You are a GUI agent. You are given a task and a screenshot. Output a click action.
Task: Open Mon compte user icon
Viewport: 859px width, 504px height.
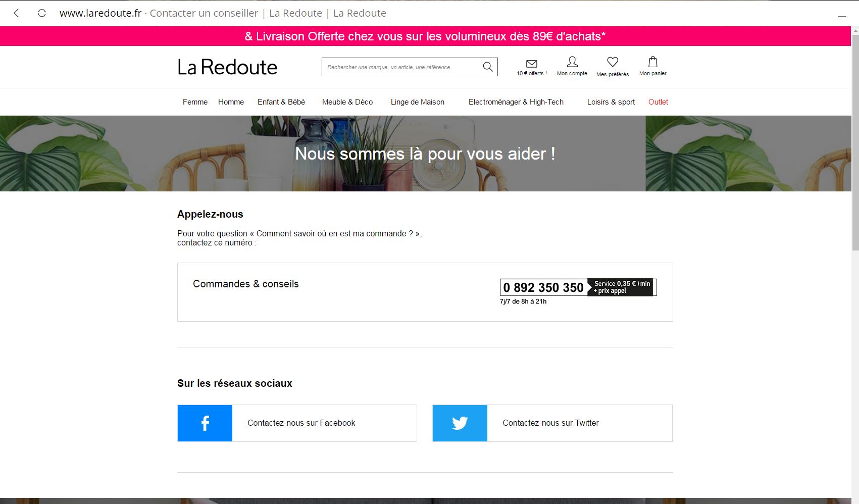click(572, 62)
